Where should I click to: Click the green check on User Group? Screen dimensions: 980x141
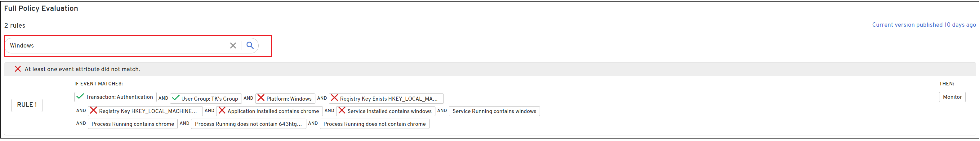tap(176, 98)
